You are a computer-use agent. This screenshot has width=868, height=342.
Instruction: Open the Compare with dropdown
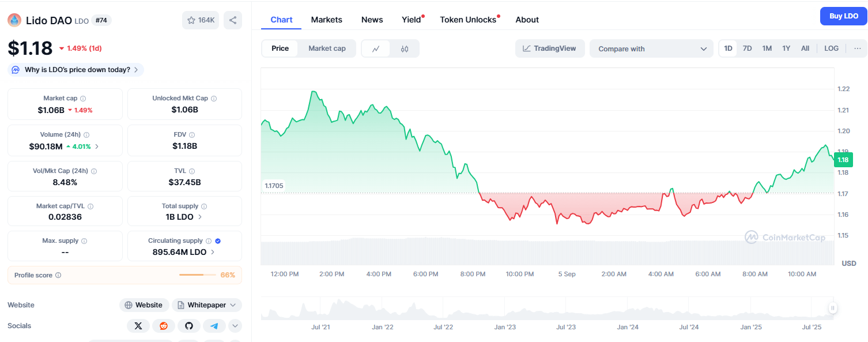pyautogui.click(x=651, y=49)
